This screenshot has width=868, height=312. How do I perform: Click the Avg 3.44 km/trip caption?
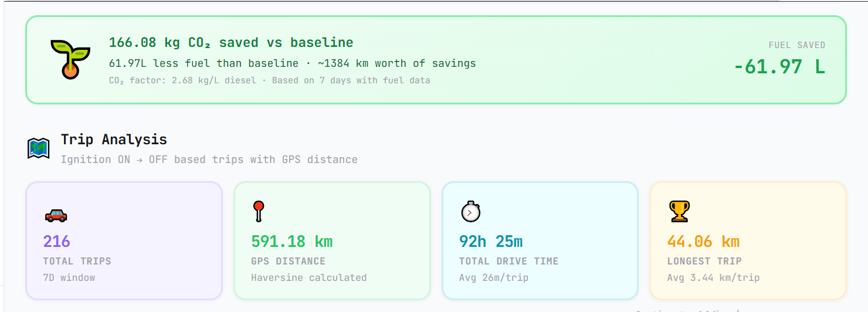713,277
